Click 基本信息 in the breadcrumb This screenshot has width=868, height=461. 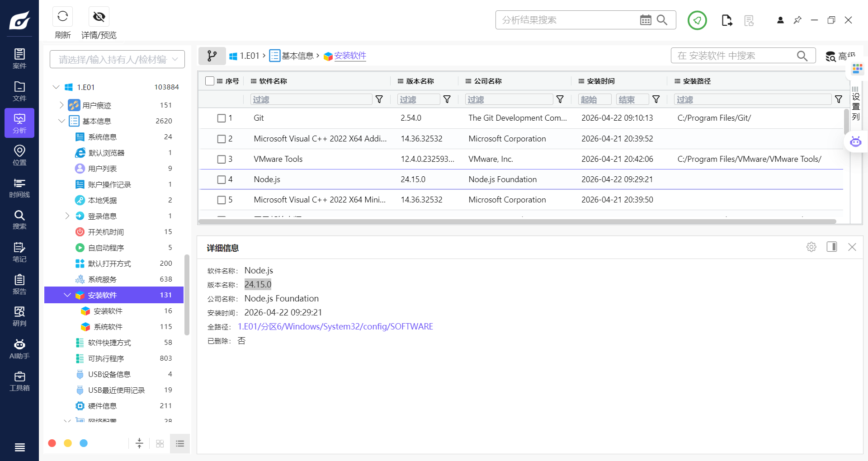292,56
